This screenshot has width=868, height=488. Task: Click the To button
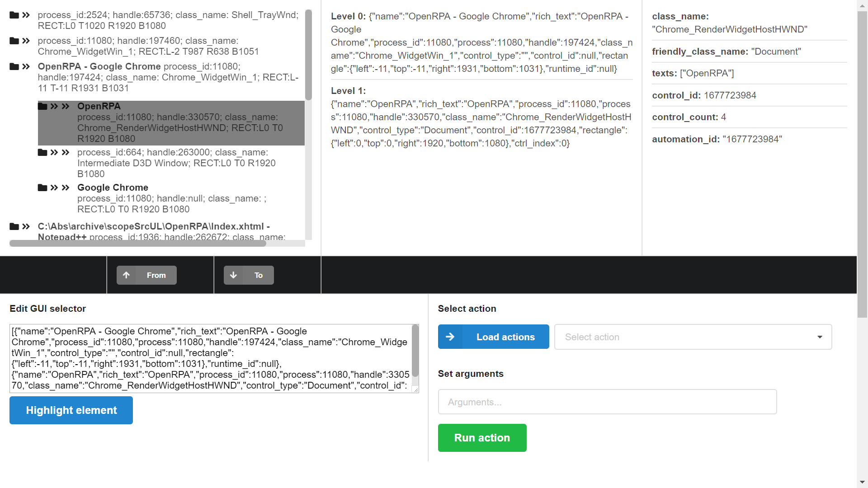pos(249,275)
